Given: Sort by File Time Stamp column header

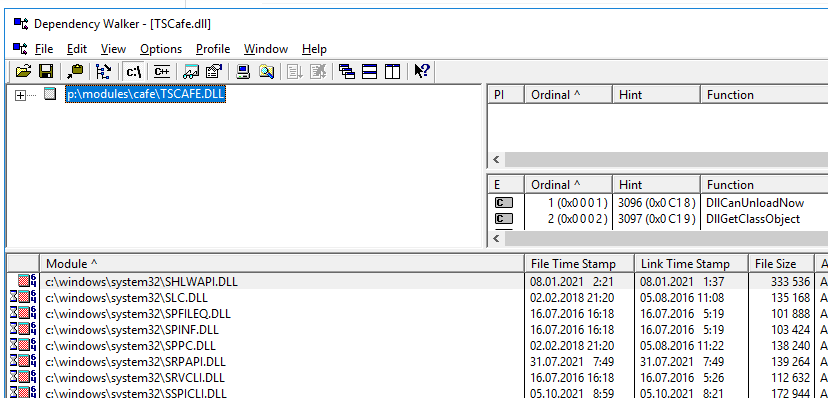Looking at the screenshot, I should pos(579,263).
